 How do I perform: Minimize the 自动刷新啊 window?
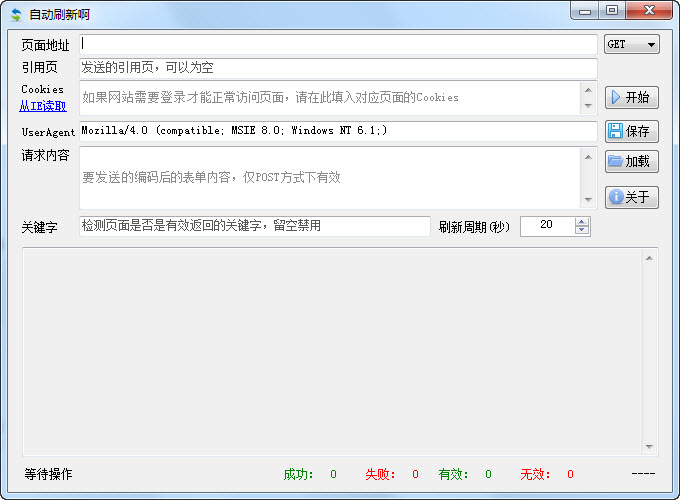(585, 11)
